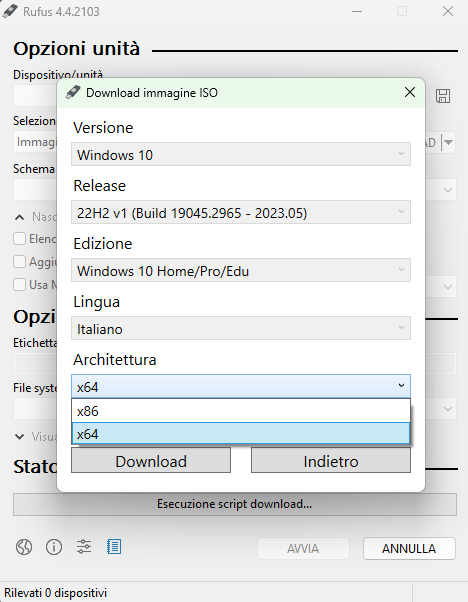This screenshot has height=602, width=468.
Task: Open the File system row dropdown arrow
Action: tap(448, 408)
